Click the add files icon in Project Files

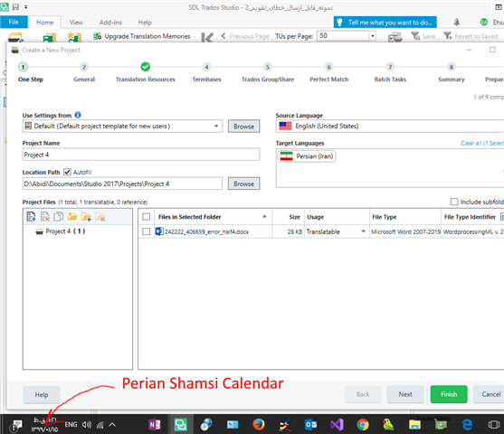31,217
